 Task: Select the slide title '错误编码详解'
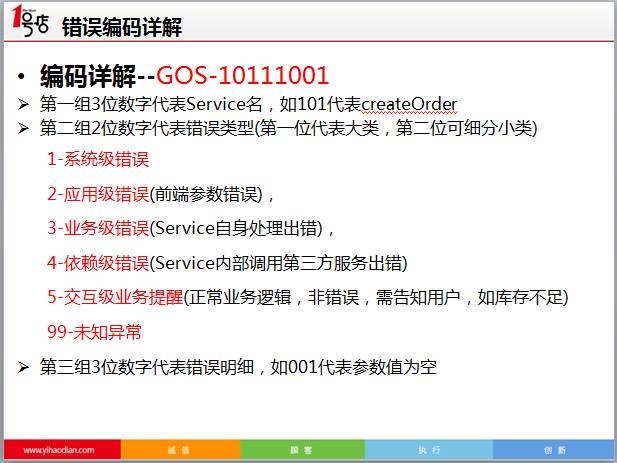122,27
